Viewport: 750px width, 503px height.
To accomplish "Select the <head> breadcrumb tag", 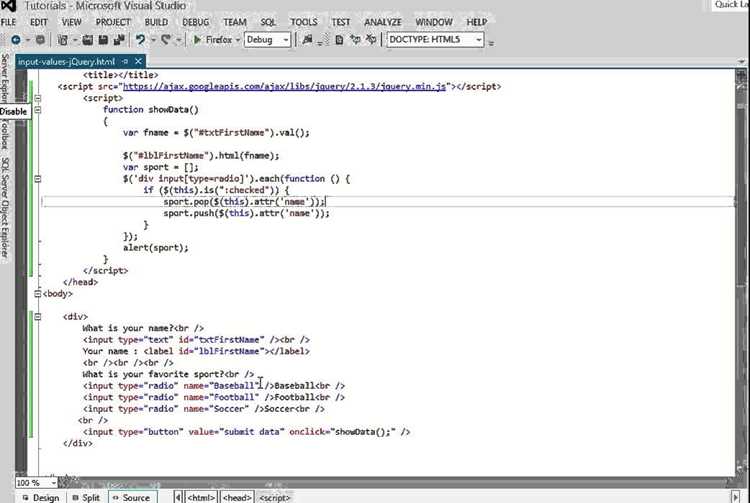I will pyautogui.click(x=237, y=498).
